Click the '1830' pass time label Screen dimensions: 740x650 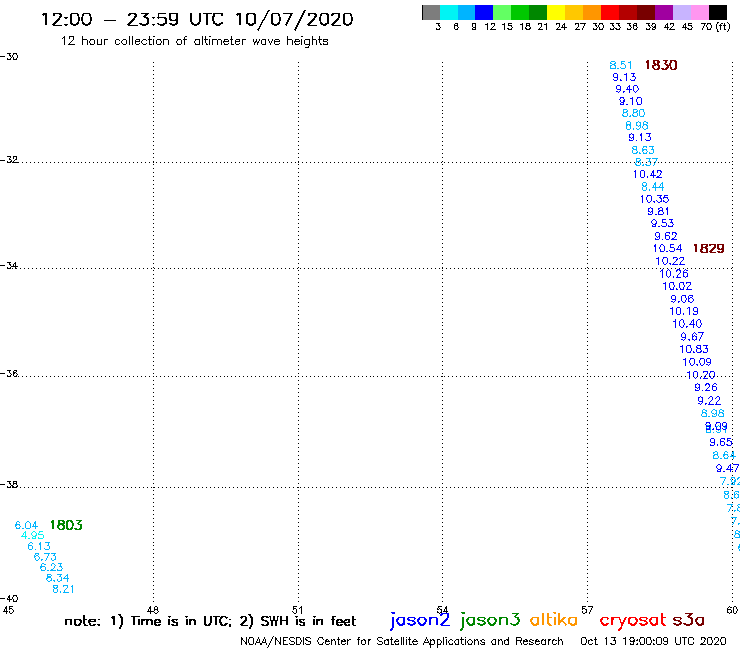click(661, 65)
